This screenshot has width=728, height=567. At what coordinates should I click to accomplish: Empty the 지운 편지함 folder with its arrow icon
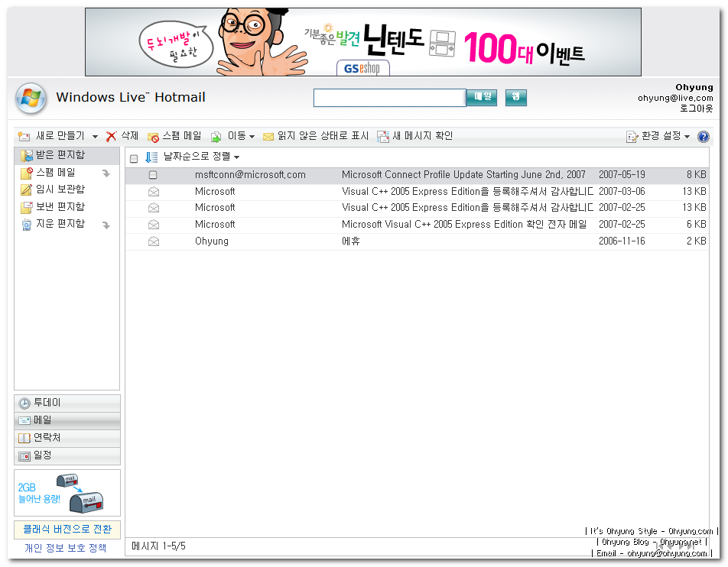tap(106, 225)
